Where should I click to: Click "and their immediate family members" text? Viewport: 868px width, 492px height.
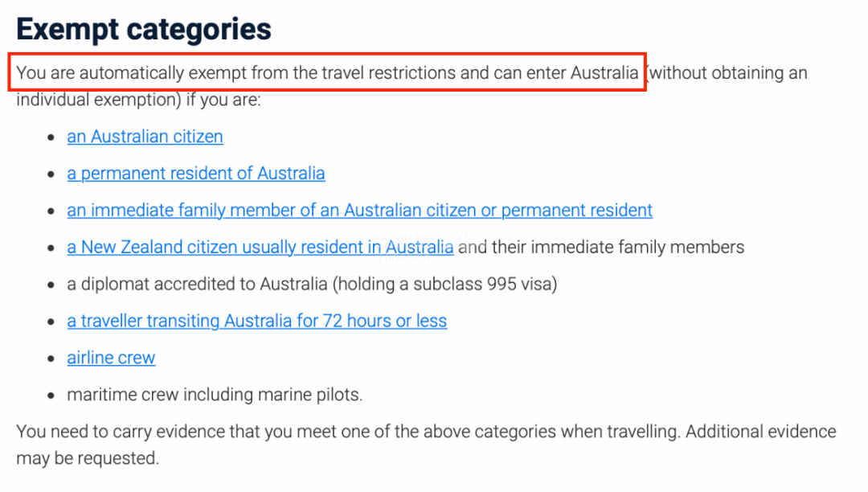(x=601, y=248)
